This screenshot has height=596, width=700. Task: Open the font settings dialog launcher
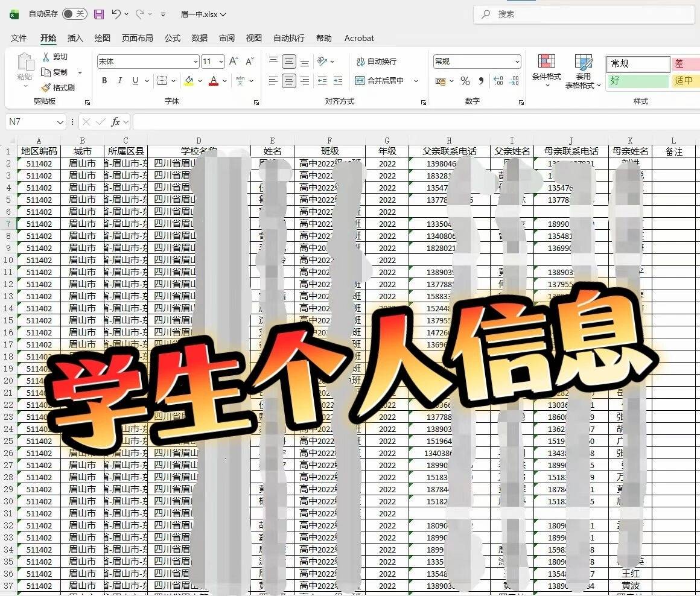(x=256, y=102)
